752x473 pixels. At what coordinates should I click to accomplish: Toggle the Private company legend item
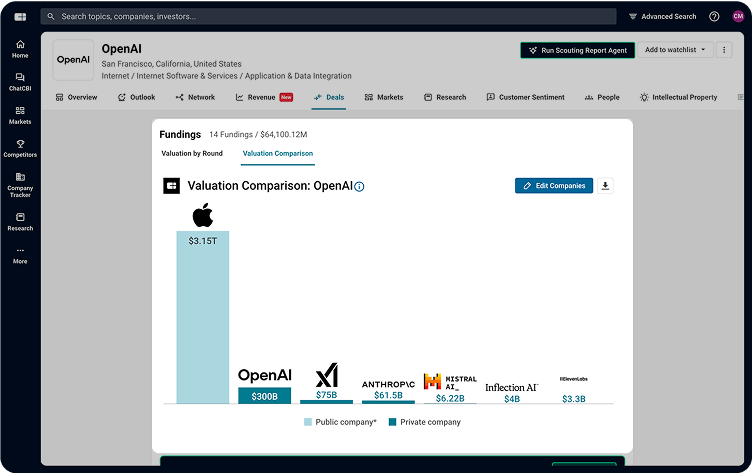pos(425,422)
